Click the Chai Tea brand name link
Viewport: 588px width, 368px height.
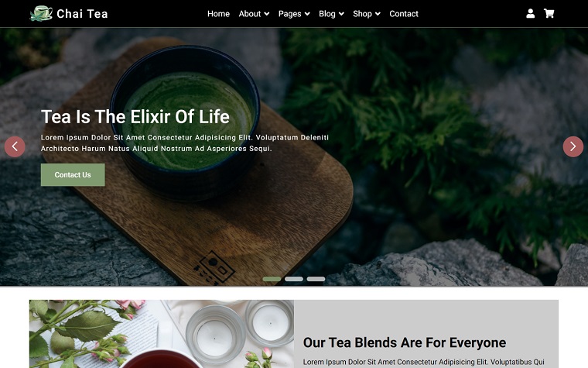coord(82,14)
